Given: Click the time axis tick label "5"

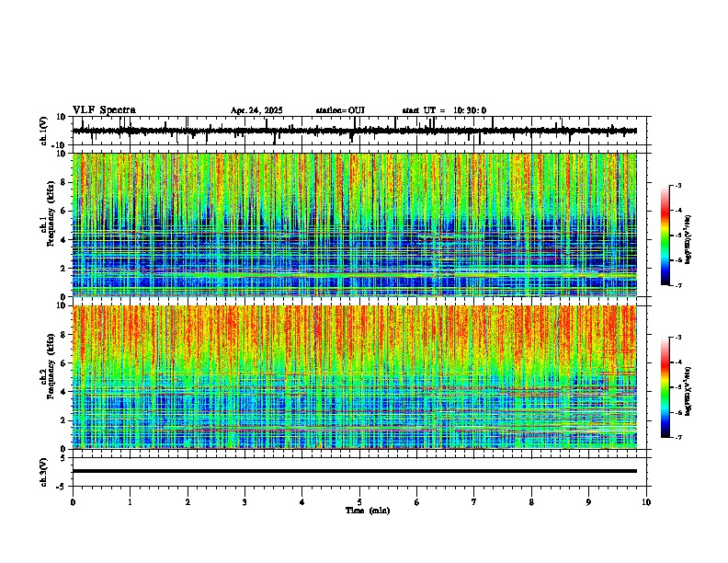Looking at the screenshot, I should pos(359,502).
